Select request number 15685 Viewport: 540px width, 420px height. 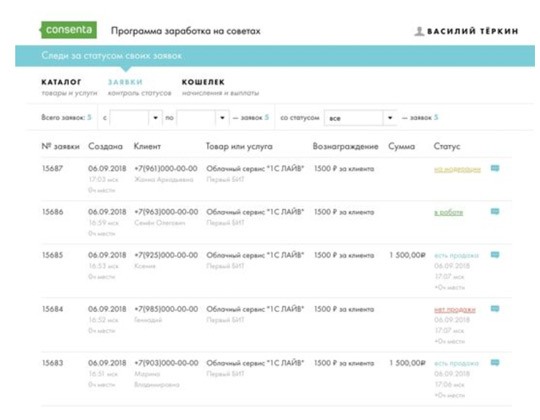[x=52, y=255]
